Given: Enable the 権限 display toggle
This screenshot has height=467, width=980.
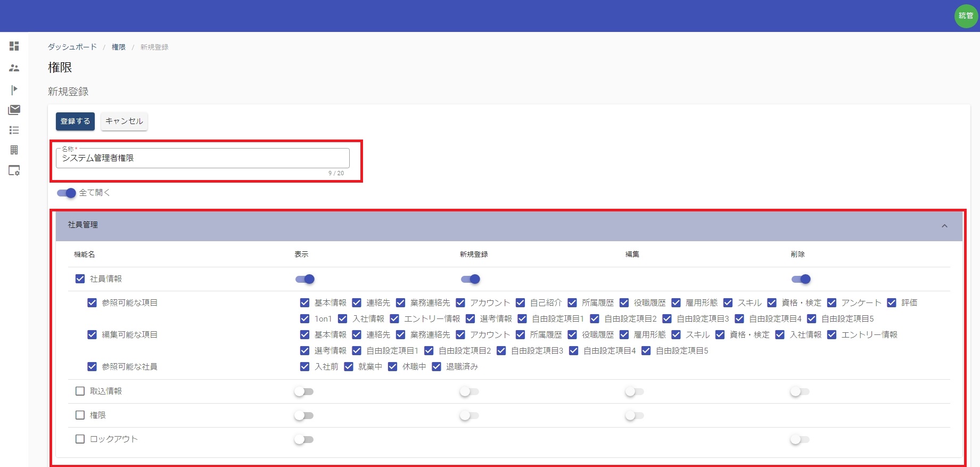Looking at the screenshot, I should [x=304, y=415].
